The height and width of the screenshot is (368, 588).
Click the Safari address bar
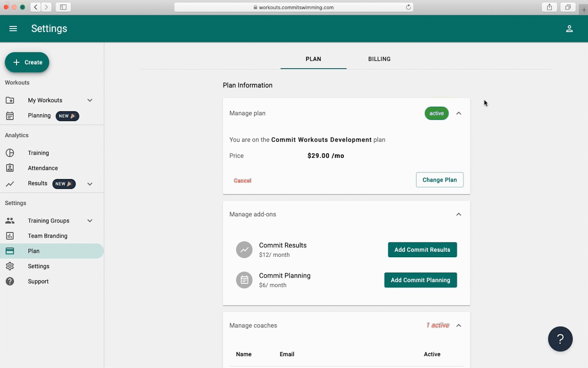tap(294, 7)
